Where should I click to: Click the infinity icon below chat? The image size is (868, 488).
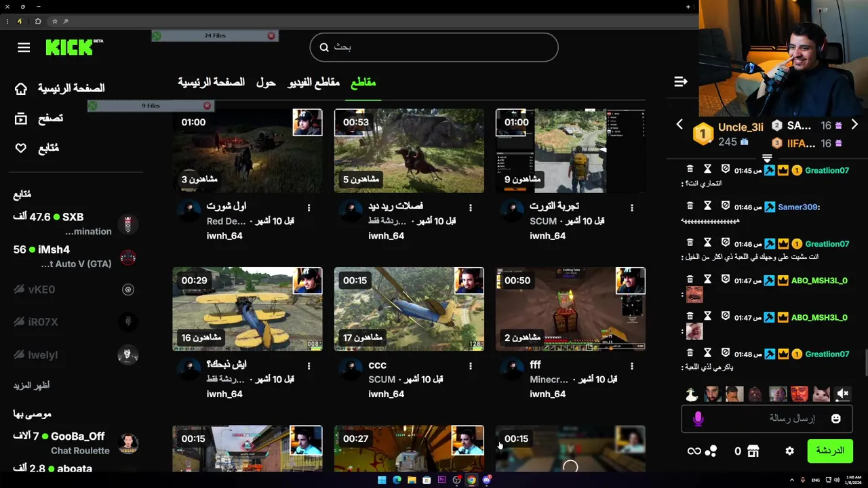694,451
